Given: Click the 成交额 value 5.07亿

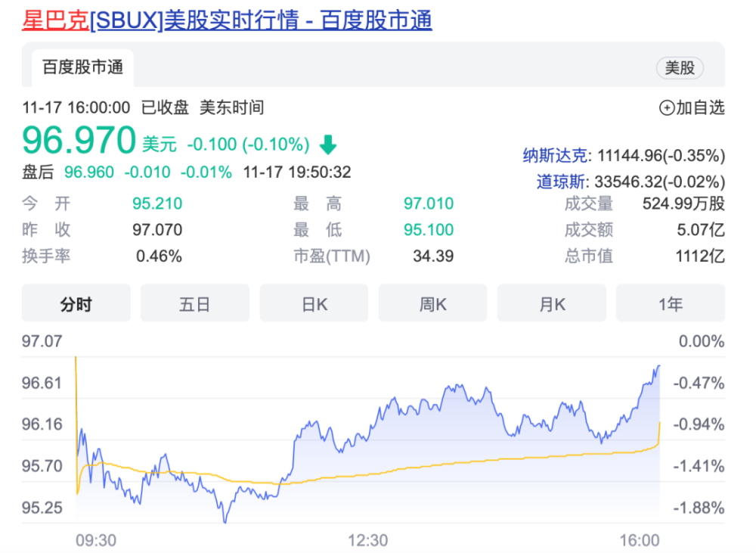Looking at the screenshot, I should pyautogui.click(x=701, y=230).
